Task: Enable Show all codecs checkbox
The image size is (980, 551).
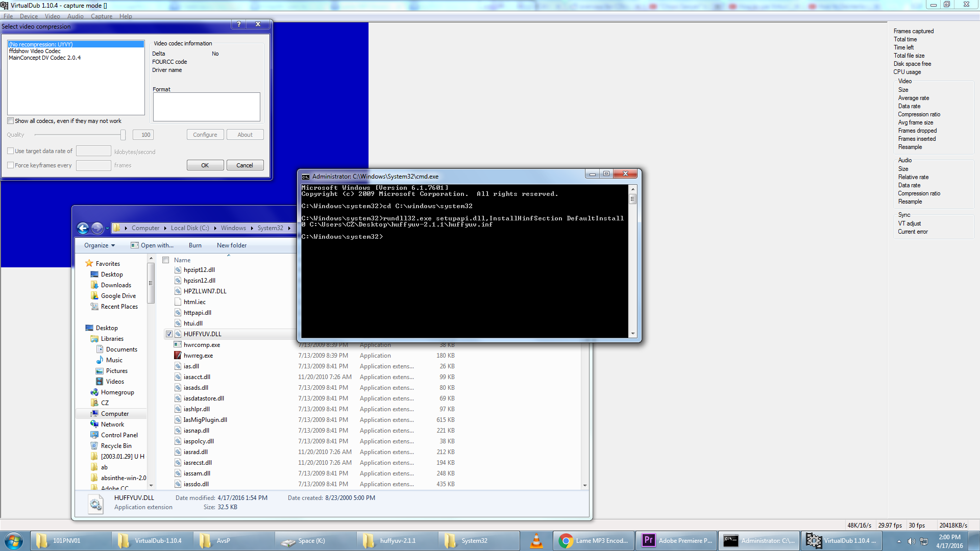Action: point(11,121)
